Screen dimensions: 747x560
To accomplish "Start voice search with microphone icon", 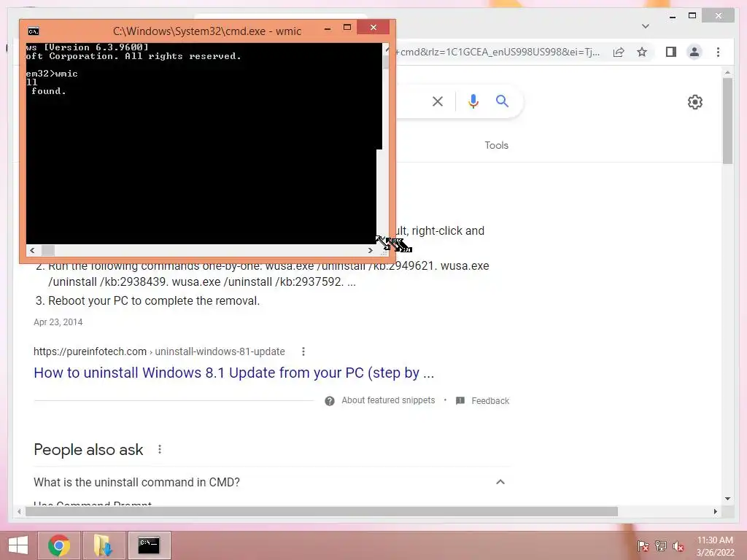I will [x=473, y=101].
